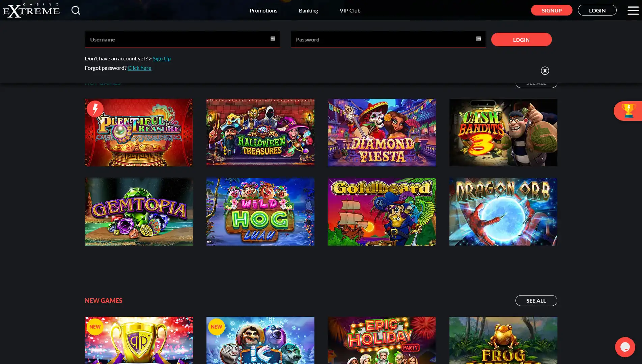Click the SIGNUP button

[552, 10]
